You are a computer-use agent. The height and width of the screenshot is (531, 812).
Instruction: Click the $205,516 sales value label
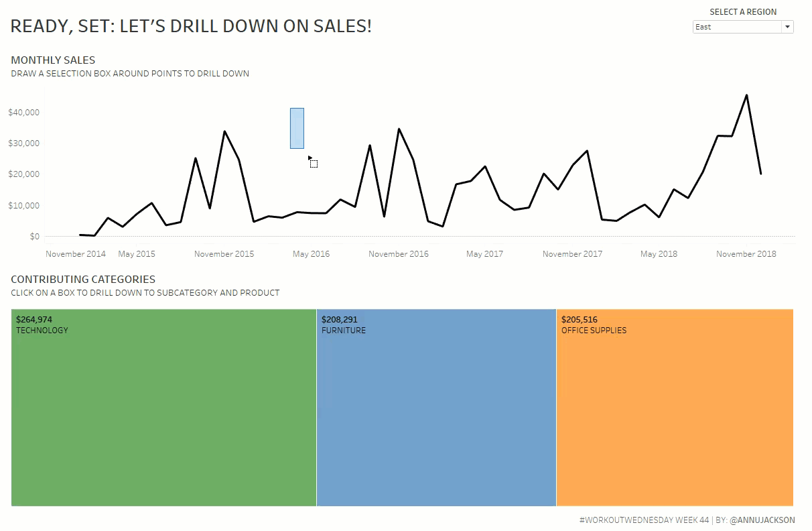click(580, 319)
